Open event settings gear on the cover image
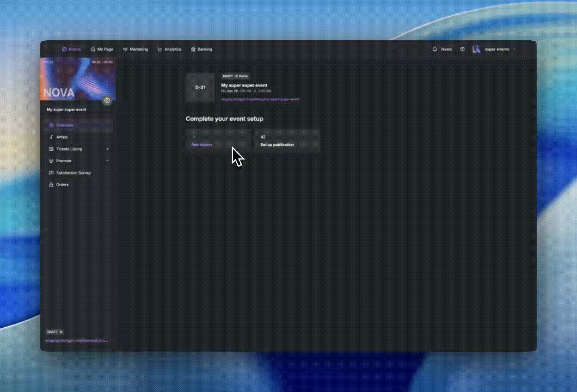The image size is (577, 392). [107, 100]
